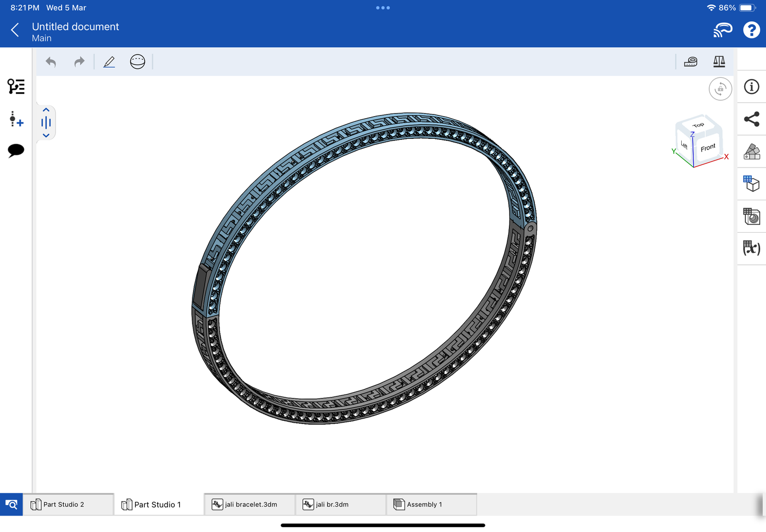766x532 pixels.
Task: Switch to Part Studio 2 tab
Action: click(x=63, y=504)
